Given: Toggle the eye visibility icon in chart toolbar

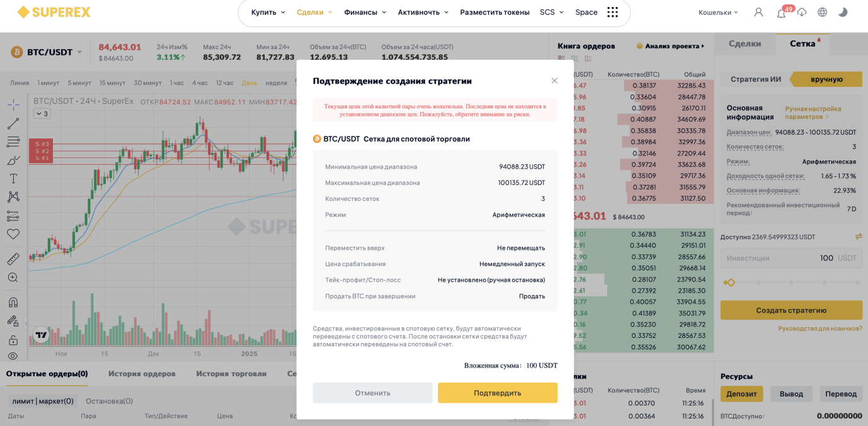Looking at the screenshot, I should tap(13, 356).
